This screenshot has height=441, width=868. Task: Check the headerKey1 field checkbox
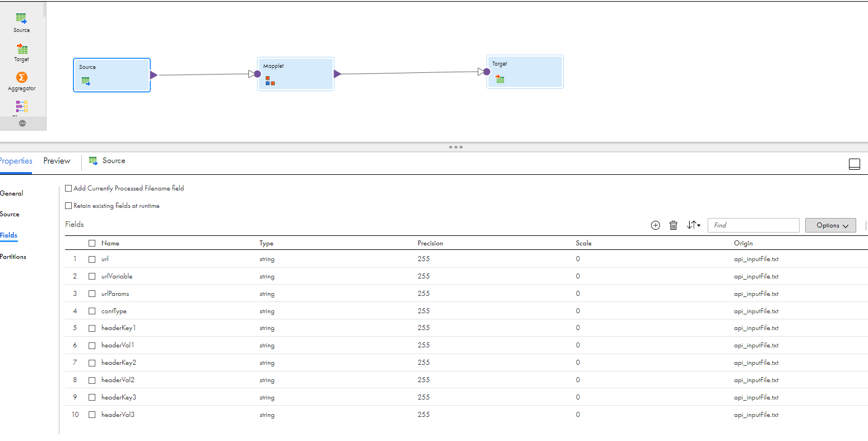(92, 328)
